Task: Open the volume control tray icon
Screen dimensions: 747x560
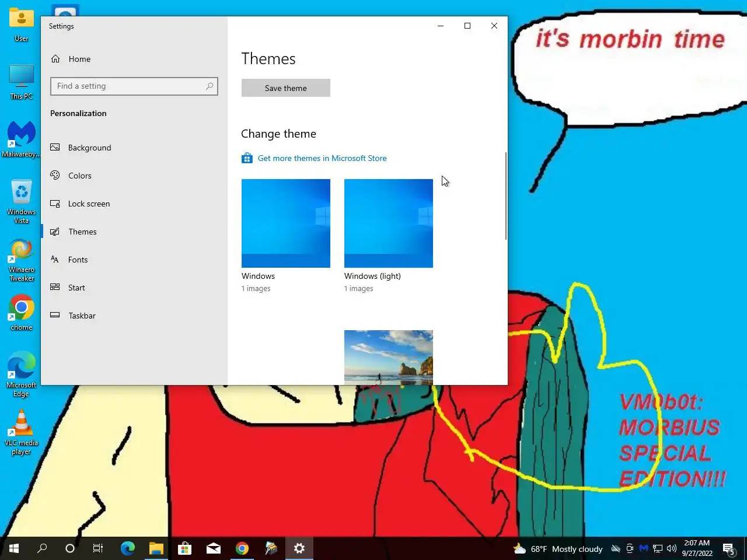Action: click(672, 548)
